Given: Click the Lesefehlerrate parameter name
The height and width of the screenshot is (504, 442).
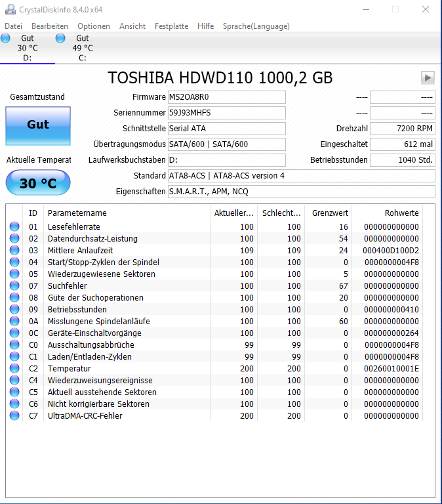Looking at the screenshot, I should point(74,227).
